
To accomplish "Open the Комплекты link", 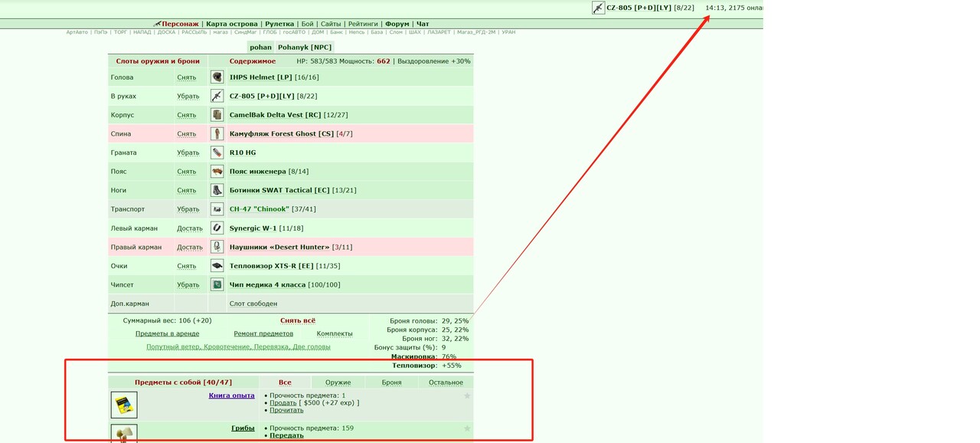I will coord(335,333).
